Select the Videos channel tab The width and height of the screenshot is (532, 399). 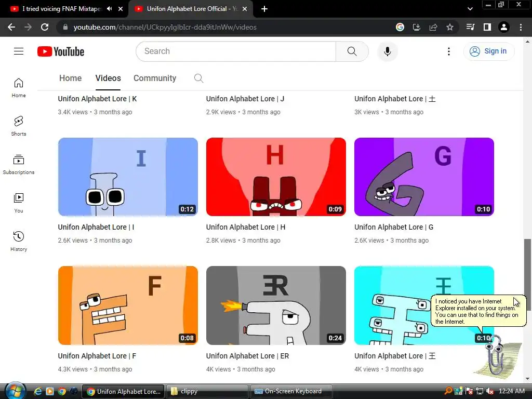pos(108,78)
